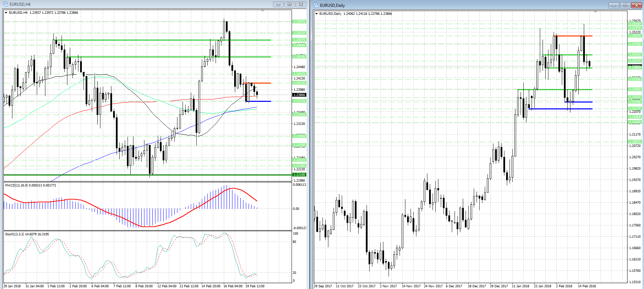
Task: Click the chart shift triangle on H4 chart
Action: point(263,11)
